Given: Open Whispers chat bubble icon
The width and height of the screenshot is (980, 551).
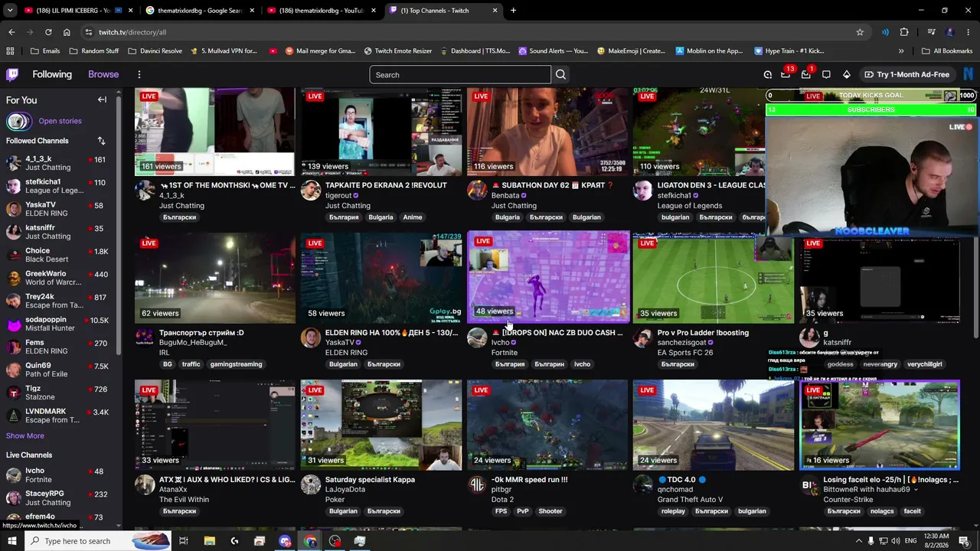Looking at the screenshot, I should coord(826,74).
